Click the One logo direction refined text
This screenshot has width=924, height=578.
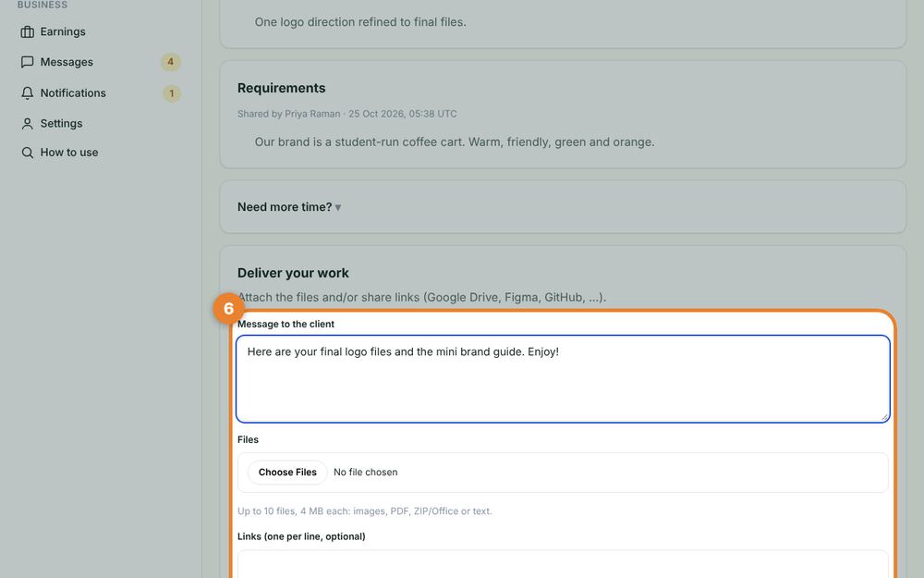pos(360,22)
